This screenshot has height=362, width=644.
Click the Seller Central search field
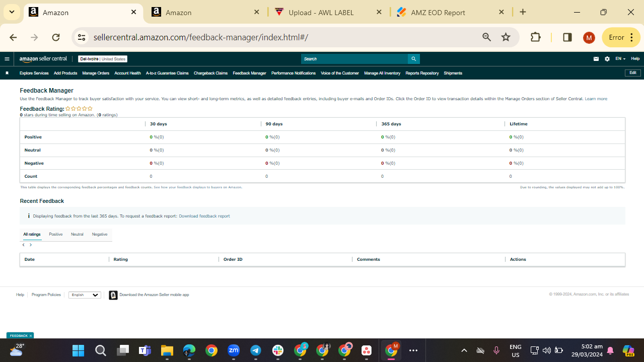point(354,59)
